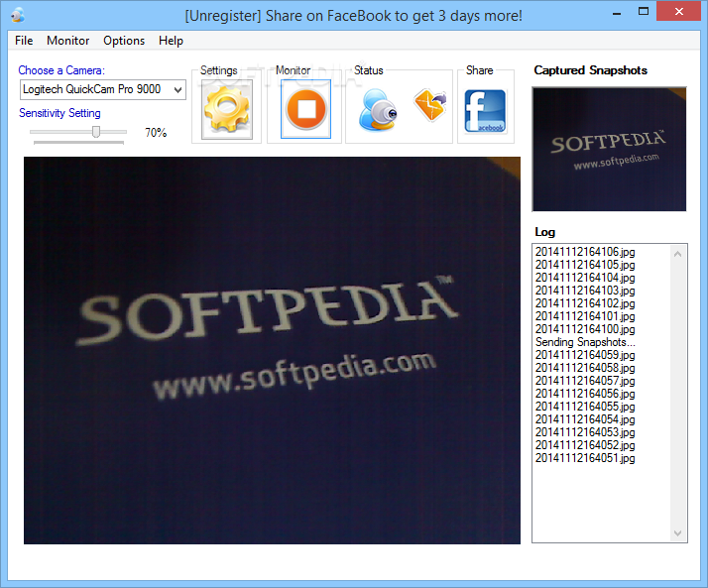Click the email envelope status icon
708x588 pixels.
tap(430, 105)
